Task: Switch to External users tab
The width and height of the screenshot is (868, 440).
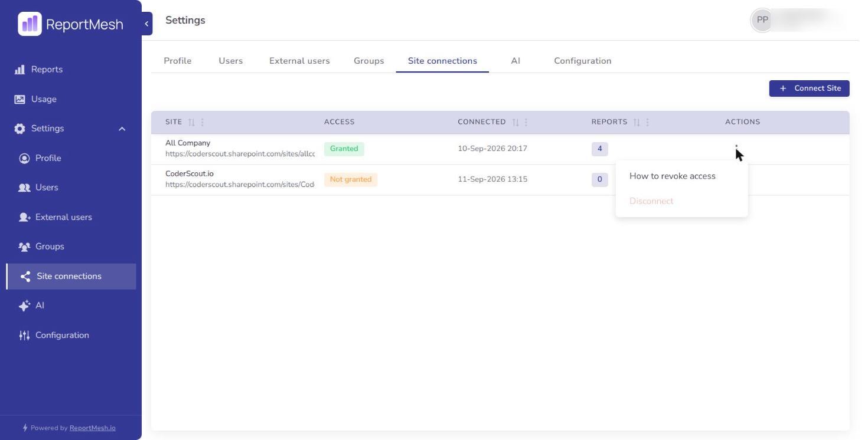Action: point(299,61)
